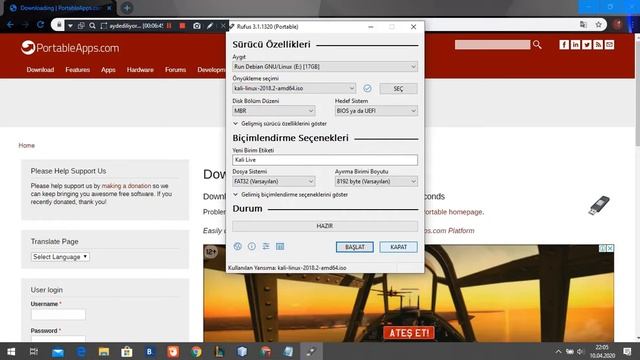The width and height of the screenshot is (640, 360).
Task: Open PortableApps Facebook icon
Action: coord(564,44)
